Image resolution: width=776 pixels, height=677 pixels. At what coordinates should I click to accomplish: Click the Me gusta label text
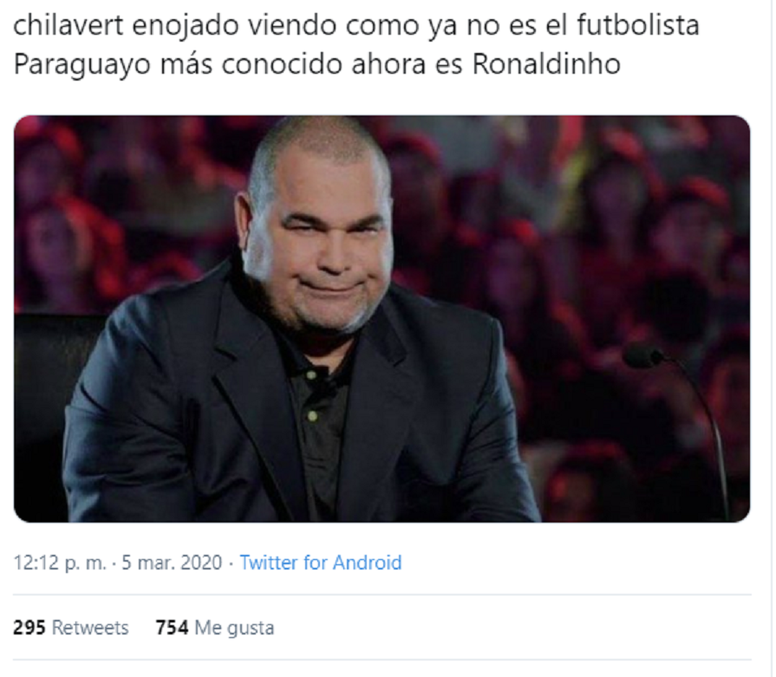(x=234, y=628)
